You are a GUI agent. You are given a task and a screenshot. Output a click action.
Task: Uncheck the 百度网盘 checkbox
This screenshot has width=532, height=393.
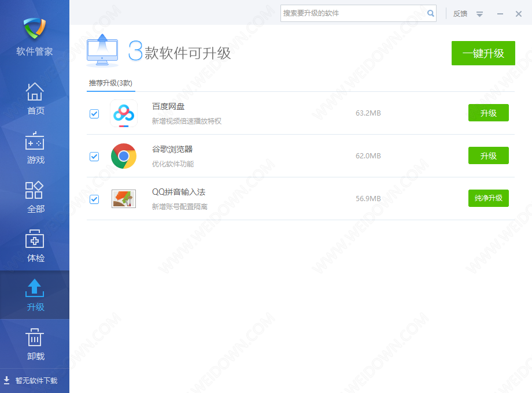coord(94,114)
